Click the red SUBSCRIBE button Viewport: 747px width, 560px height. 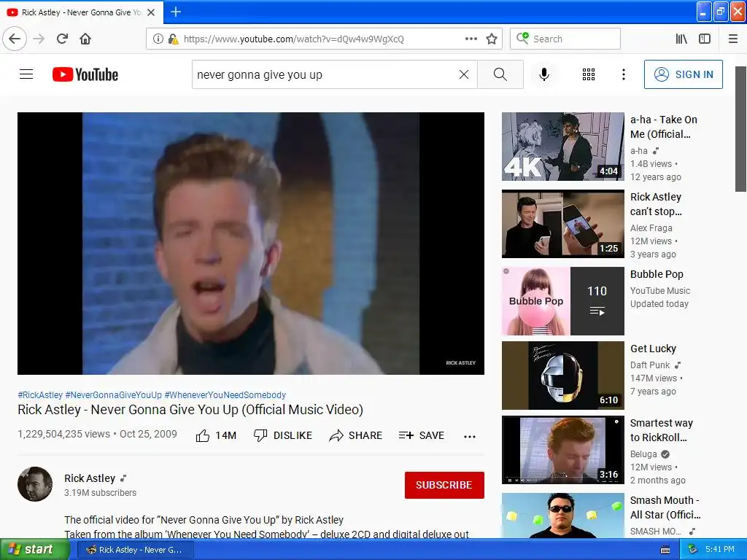444,485
